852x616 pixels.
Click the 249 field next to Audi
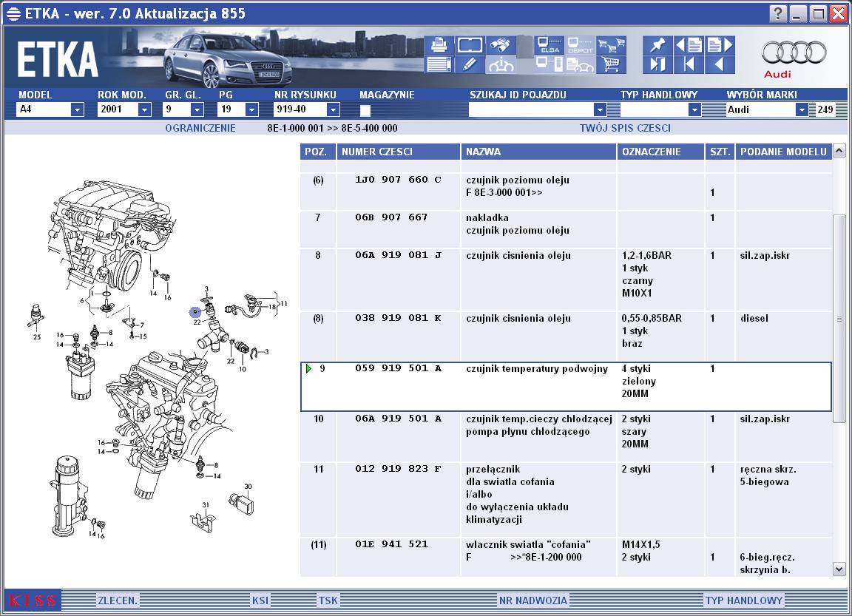pyautogui.click(x=825, y=109)
